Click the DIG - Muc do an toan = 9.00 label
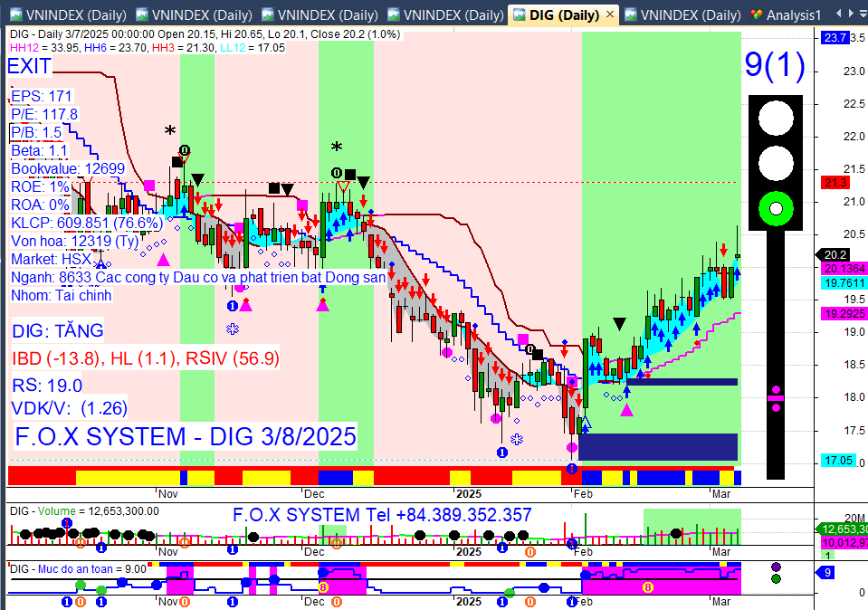Screen dimensions: 868x610 click(x=79, y=569)
